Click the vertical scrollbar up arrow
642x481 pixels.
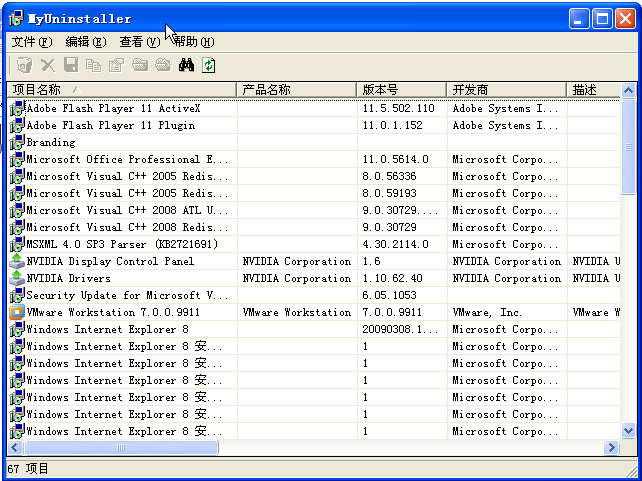[x=628, y=90]
